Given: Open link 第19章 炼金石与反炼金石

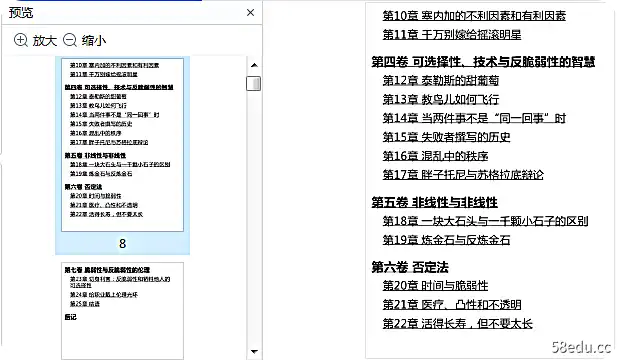Looking at the screenshot, I should 446,240.
